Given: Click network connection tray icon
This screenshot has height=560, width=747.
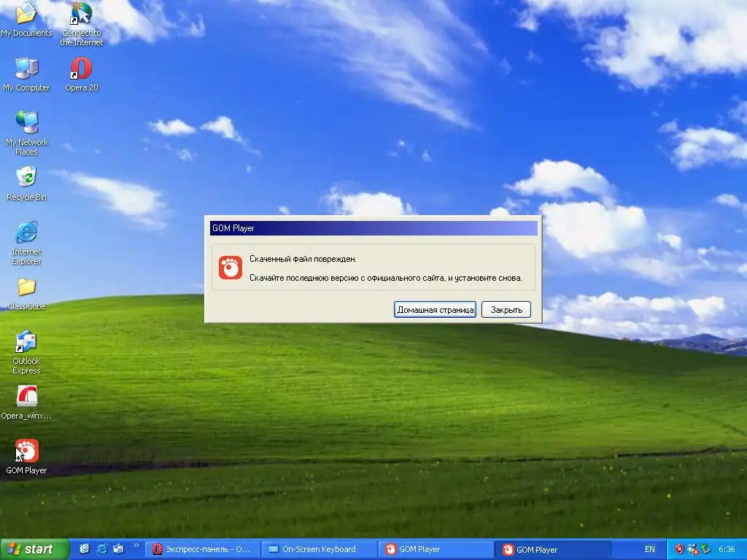Looking at the screenshot, I should point(693,549).
